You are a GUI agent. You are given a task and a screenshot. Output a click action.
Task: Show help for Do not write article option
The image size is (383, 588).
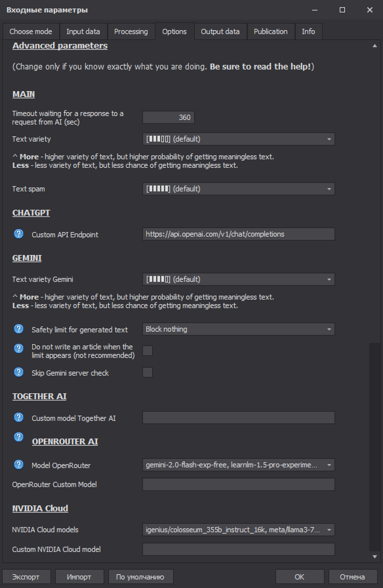point(19,349)
